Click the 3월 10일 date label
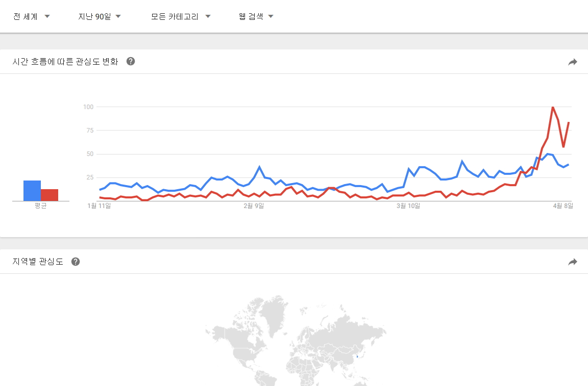This screenshot has width=588, height=386. 409,205
